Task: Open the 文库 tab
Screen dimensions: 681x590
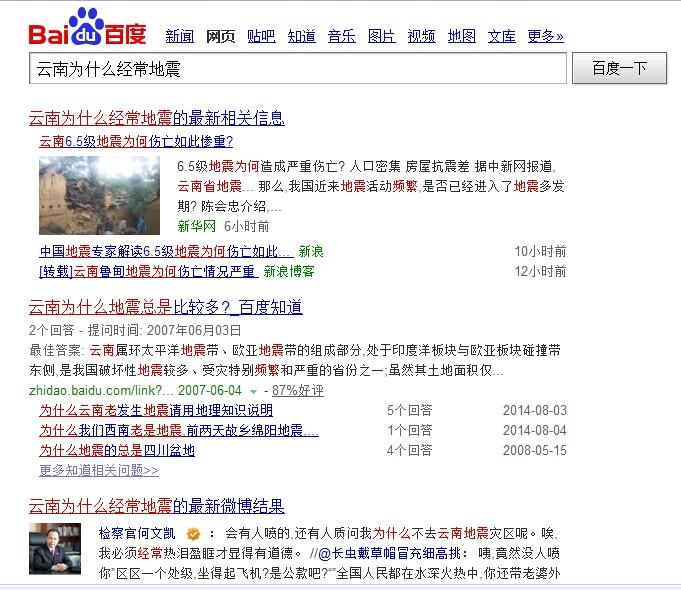Action: 502,36
